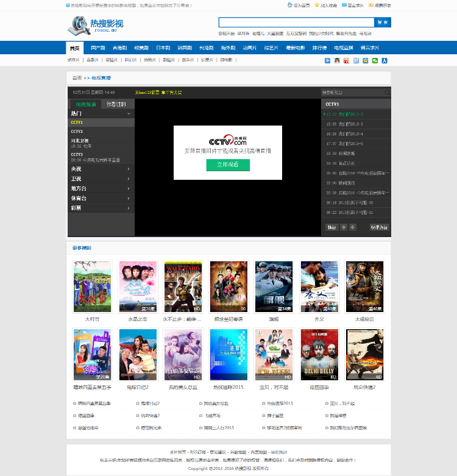Screen dimensions: 457x476
Task: Select the 河北卫视 channel
Action: click(101, 143)
